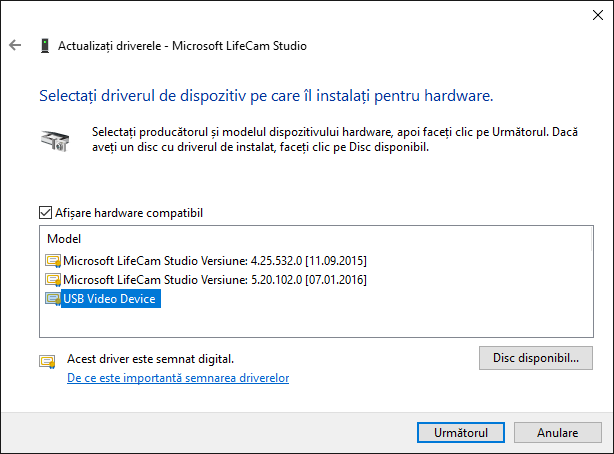
Task: Uncheck Afișare hardware compatibil checkbox
Action: 45,213
